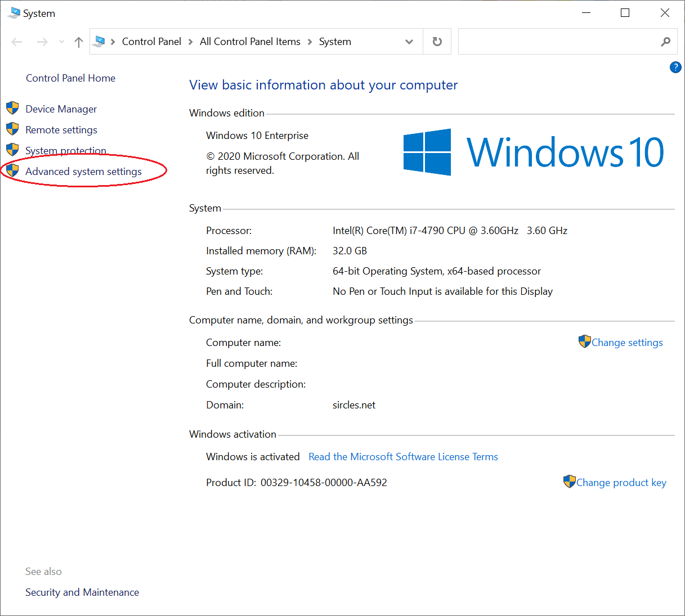Image resolution: width=685 pixels, height=616 pixels.
Task: Navigate to Control Panel breadcrumb
Action: pos(151,42)
